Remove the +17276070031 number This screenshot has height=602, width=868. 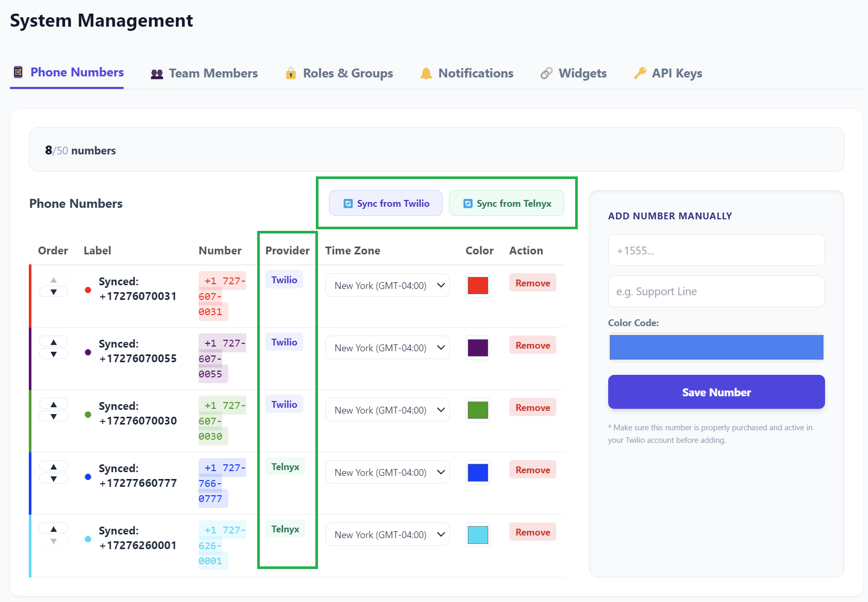pos(533,283)
